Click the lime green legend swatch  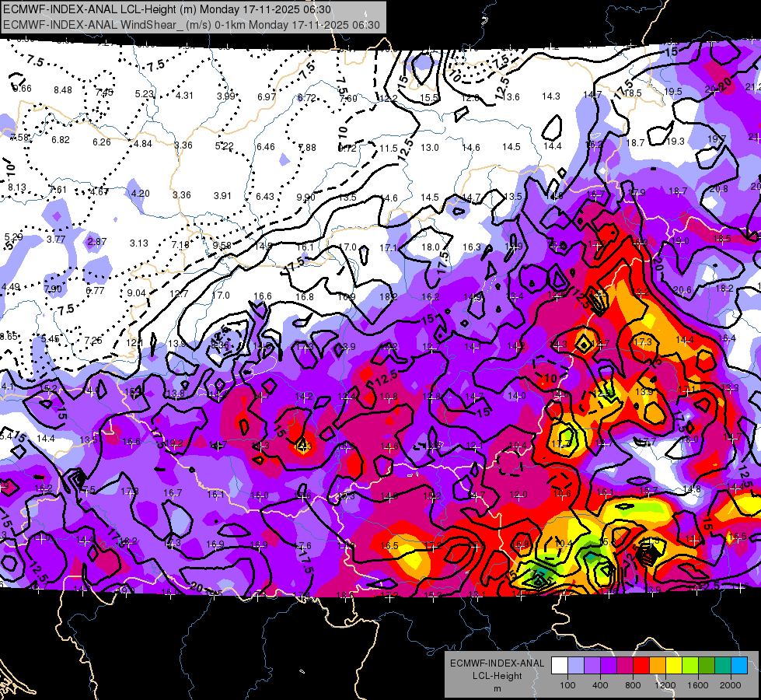coord(690,665)
